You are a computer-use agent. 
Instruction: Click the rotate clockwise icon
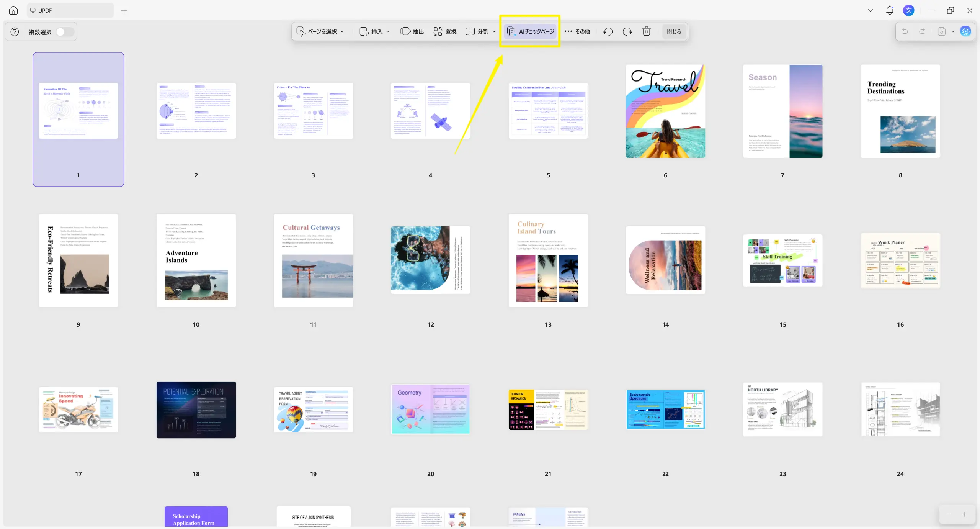(627, 31)
